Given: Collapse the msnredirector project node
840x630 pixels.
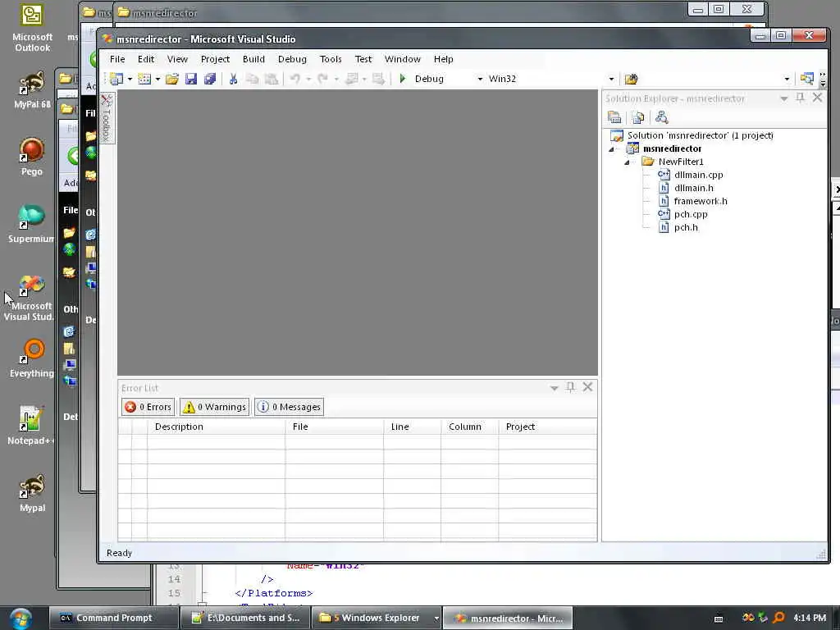Looking at the screenshot, I should [611, 149].
